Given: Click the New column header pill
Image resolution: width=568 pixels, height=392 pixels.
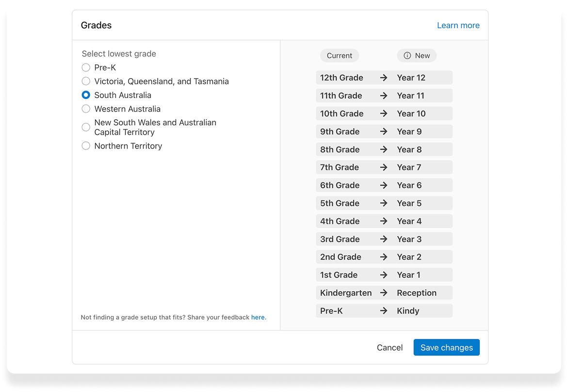Looking at the screenshot, I should pos(417,55).
